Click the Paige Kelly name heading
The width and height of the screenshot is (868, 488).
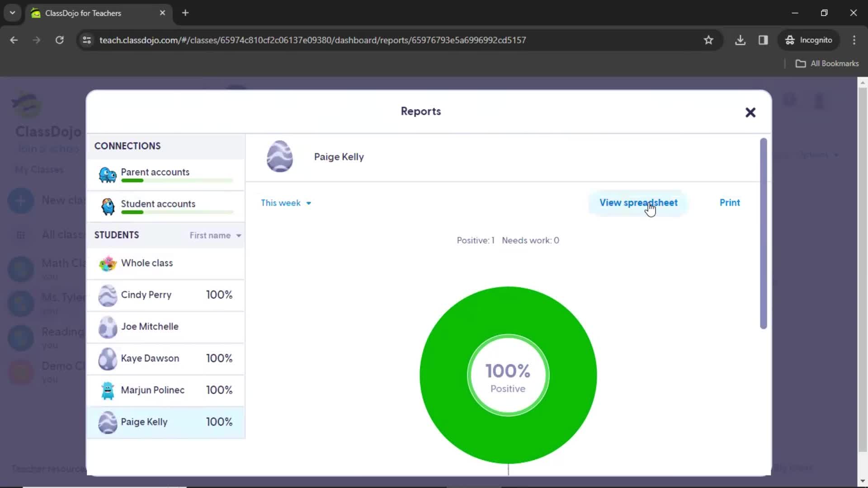(339, 157)
